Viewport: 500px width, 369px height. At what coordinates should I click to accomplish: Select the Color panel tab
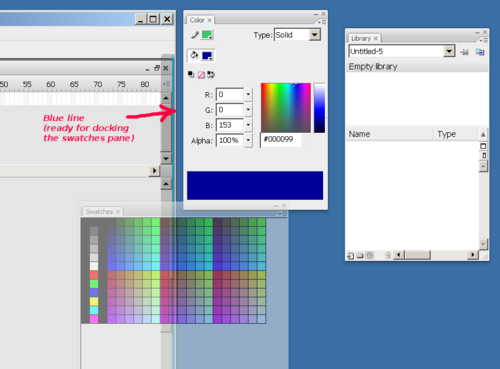click(197, 20)
